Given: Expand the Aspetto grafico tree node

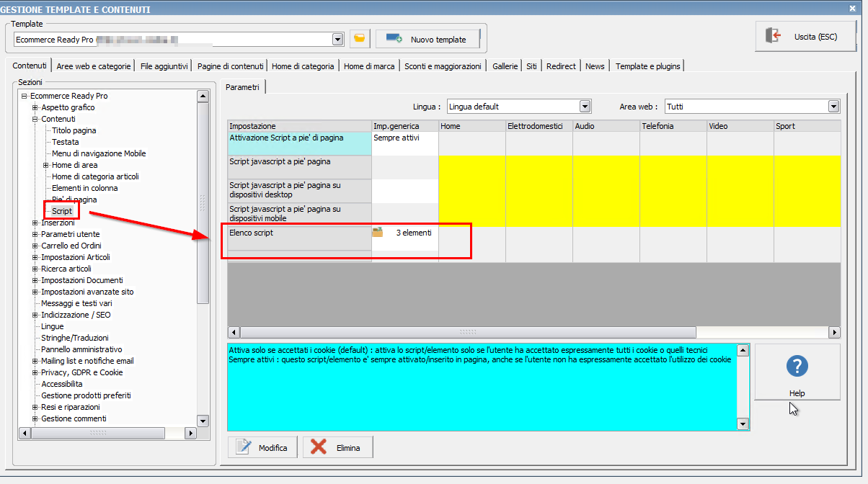Looking at the screenshot, I should click(x=35, y=107).
